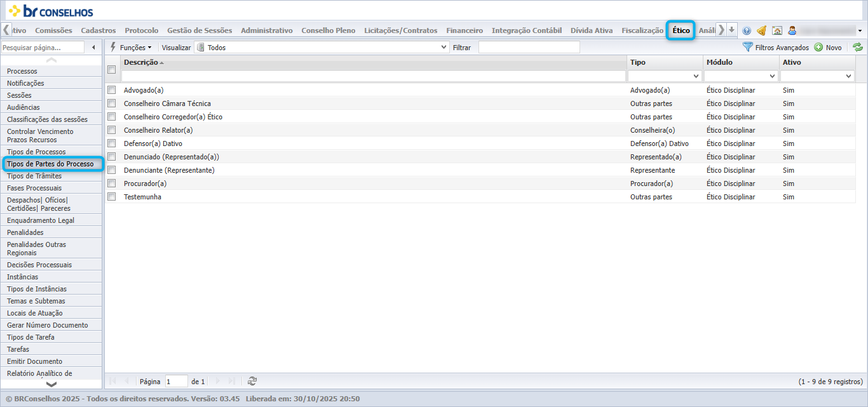The height and width of the screenshot is (407, 868).
Task: Open the Funções dropdown menu
Action: (131, 48)
